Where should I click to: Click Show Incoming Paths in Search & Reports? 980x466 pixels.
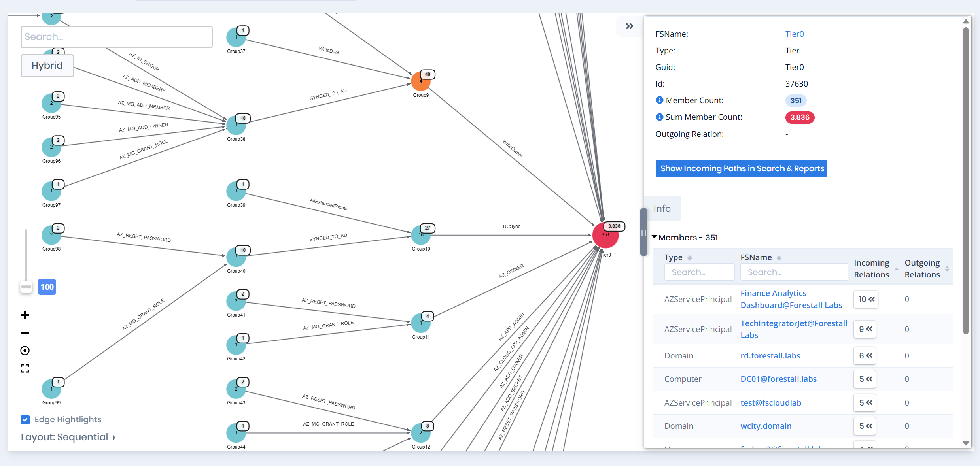coord(741,168)
